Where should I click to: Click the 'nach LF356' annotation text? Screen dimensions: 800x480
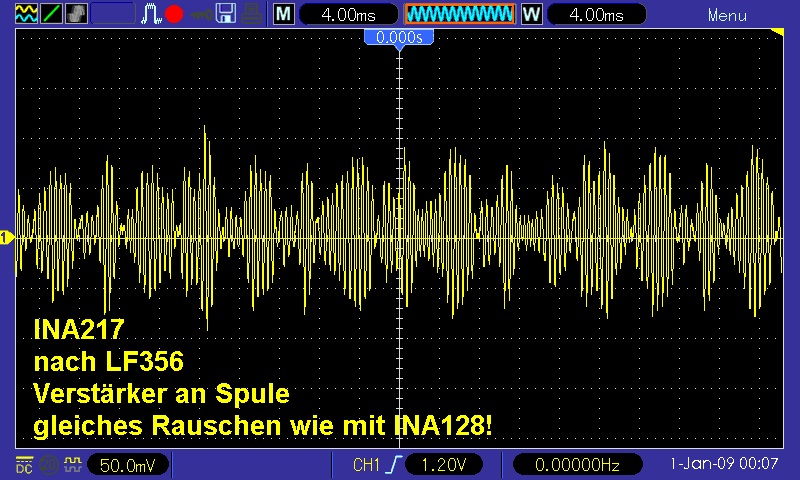point(108,361)
